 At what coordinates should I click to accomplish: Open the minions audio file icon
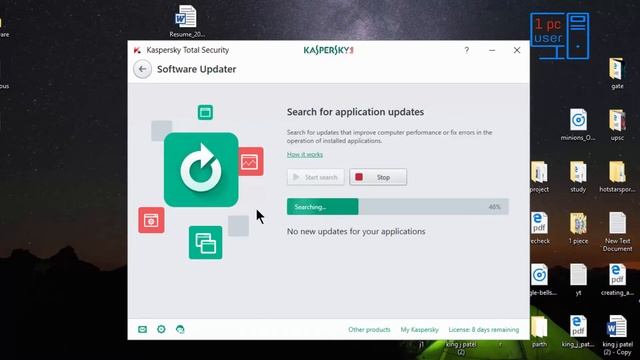(578, 124)
